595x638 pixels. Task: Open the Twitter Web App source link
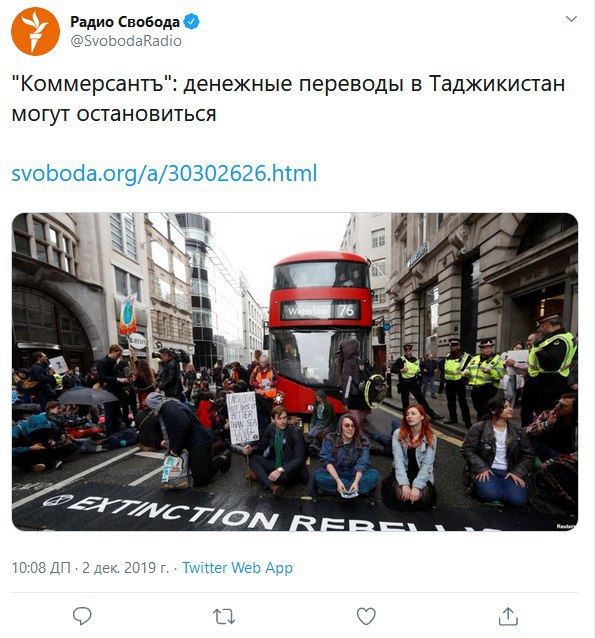[237, 568]
